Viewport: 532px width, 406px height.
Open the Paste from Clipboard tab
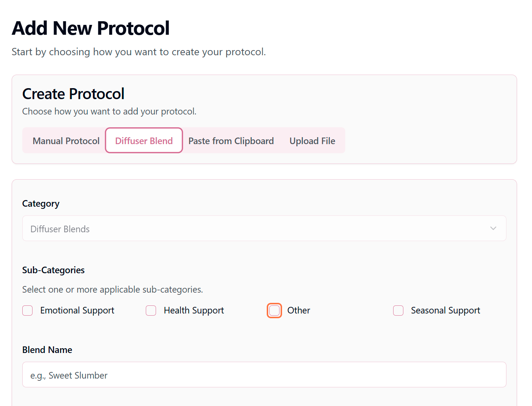(x=231, y=141)
